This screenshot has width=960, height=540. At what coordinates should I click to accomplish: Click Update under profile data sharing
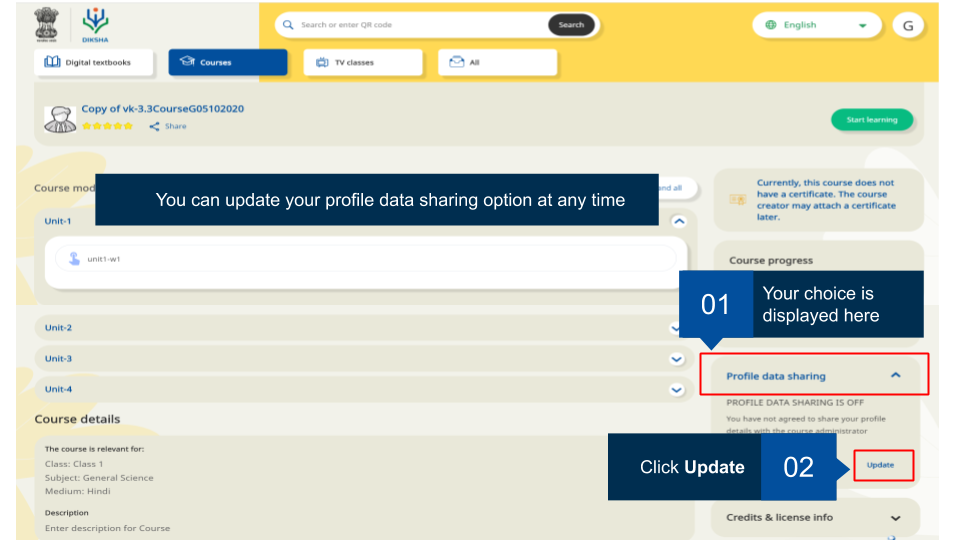point(880,465)
